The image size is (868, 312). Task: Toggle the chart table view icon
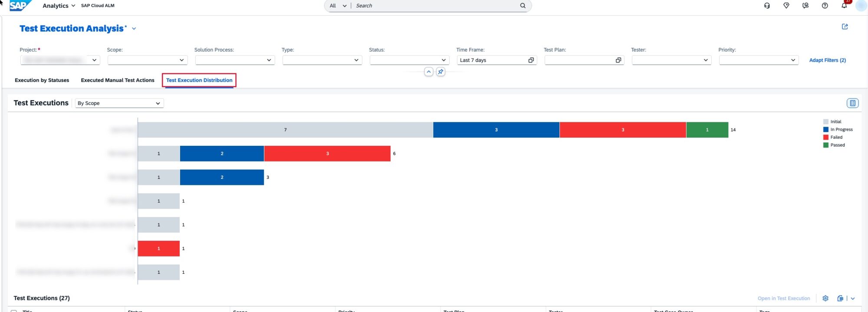[x=852, y=103]
